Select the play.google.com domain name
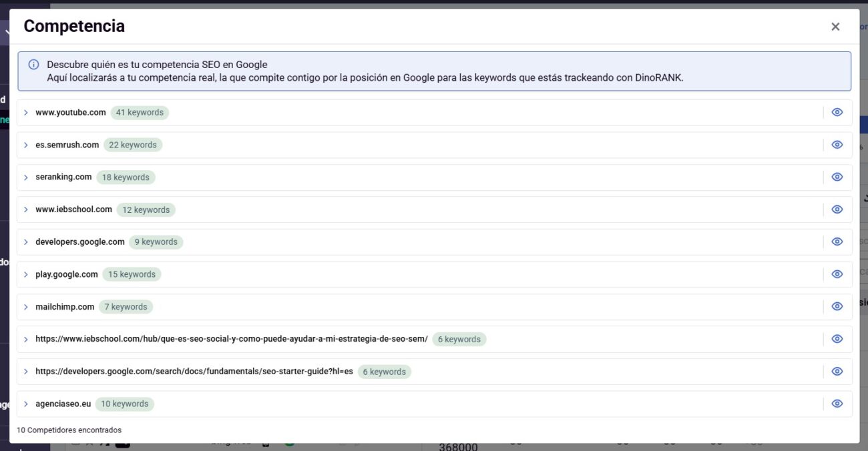868x451 pixels. tap(67, 274)
